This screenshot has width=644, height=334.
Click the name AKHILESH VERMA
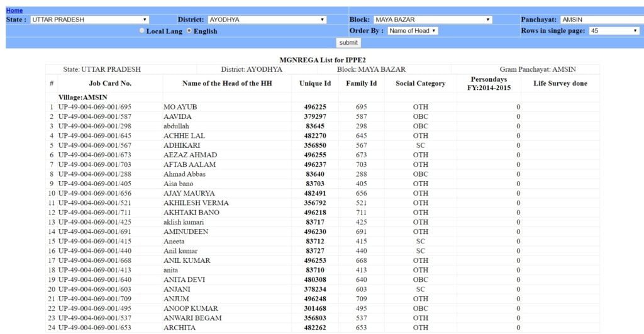click(x=196, y=203)
